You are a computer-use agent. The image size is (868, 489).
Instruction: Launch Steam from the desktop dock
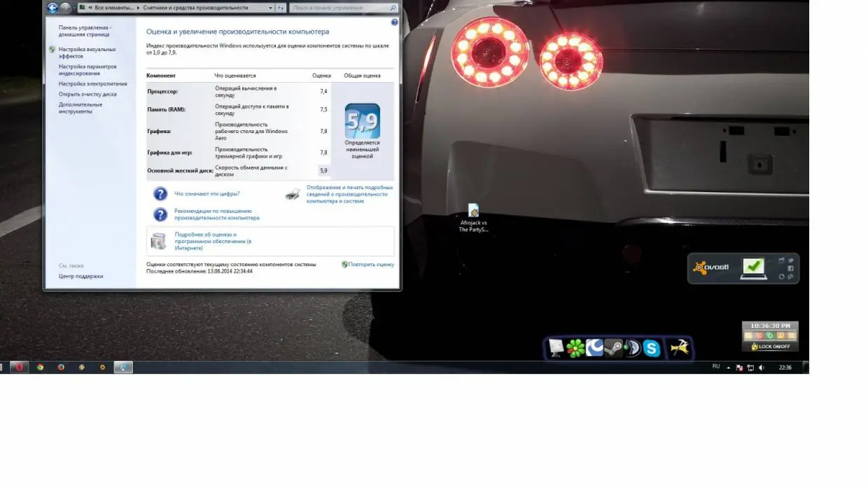(x=613, y=347)
